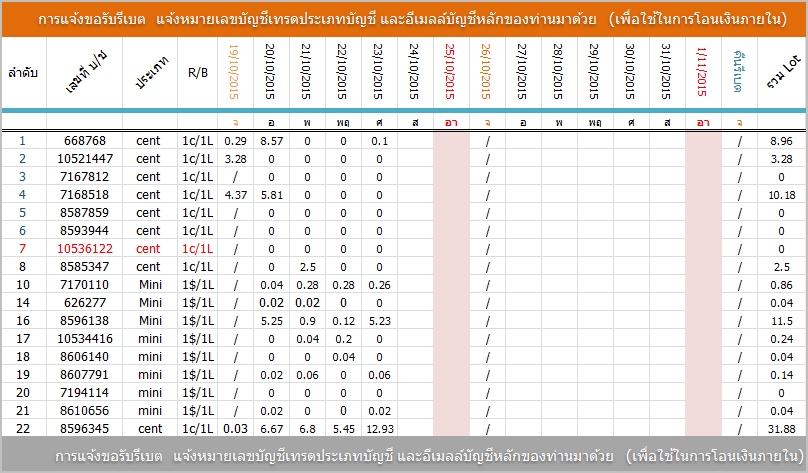The height and width of the screenshot is (473, 808).
Task: Select the 'คืนรีเบต' column header
Action: coord(739,73)
